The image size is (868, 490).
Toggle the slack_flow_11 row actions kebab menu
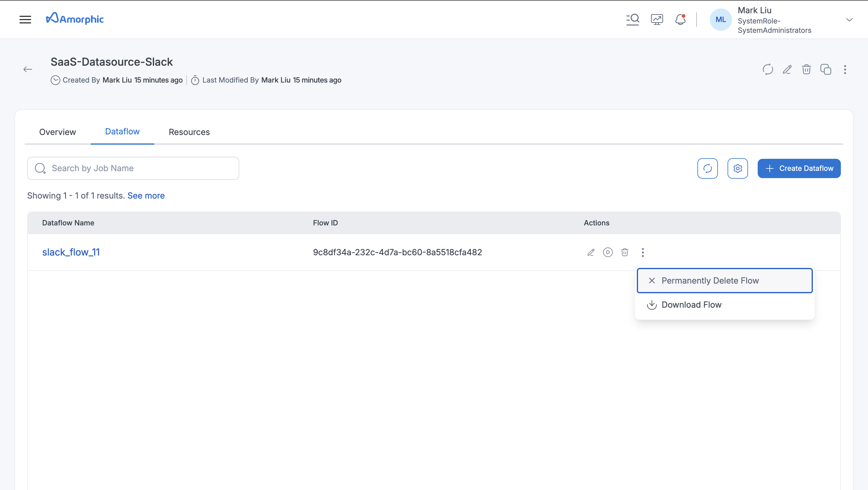click(643, 253)
